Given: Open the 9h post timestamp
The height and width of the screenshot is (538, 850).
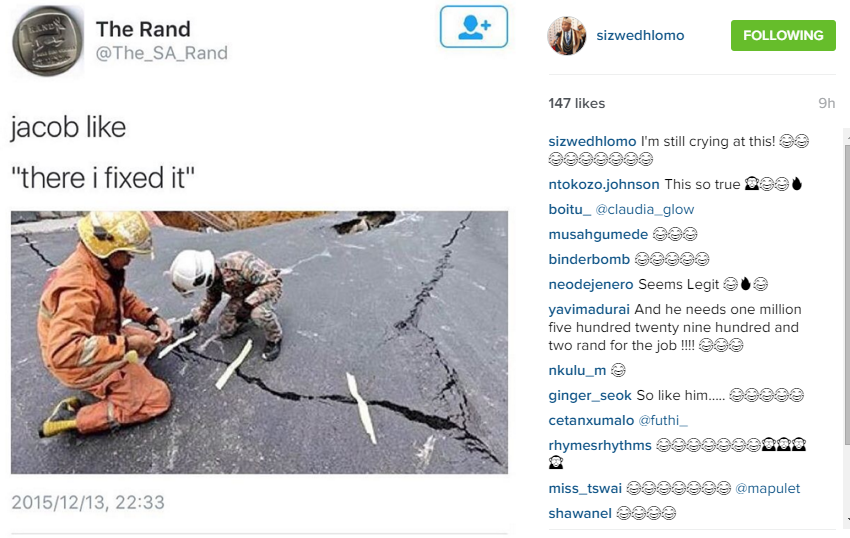Looking at the screenshot, I should [826, 103].
